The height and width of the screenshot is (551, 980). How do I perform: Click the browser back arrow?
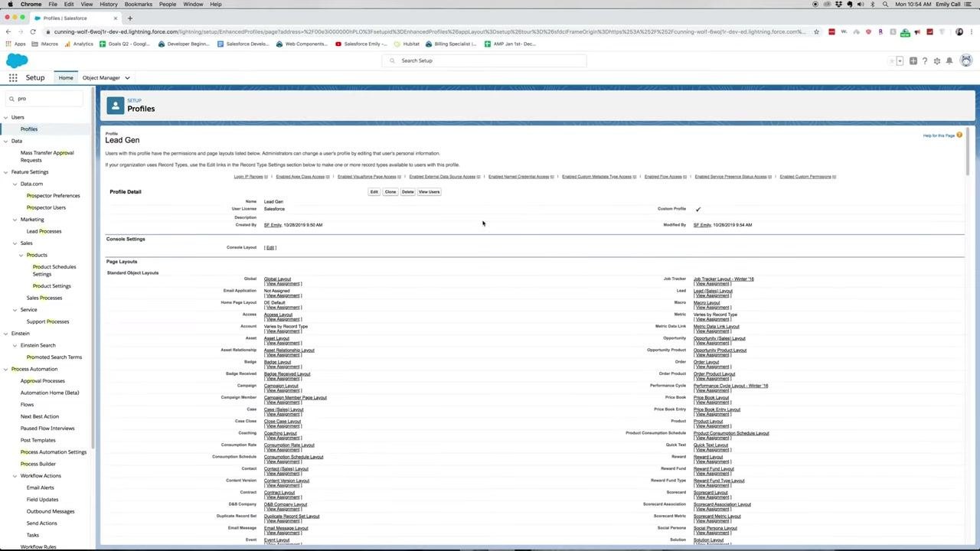coord(8,31)
